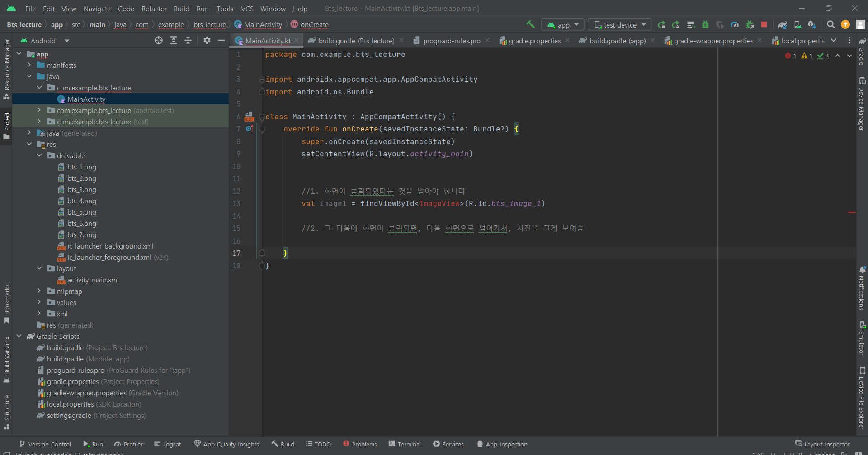Click the Select Opened File target icon
Viewport: 868px width, 455px height.
[x=159, y=41]
